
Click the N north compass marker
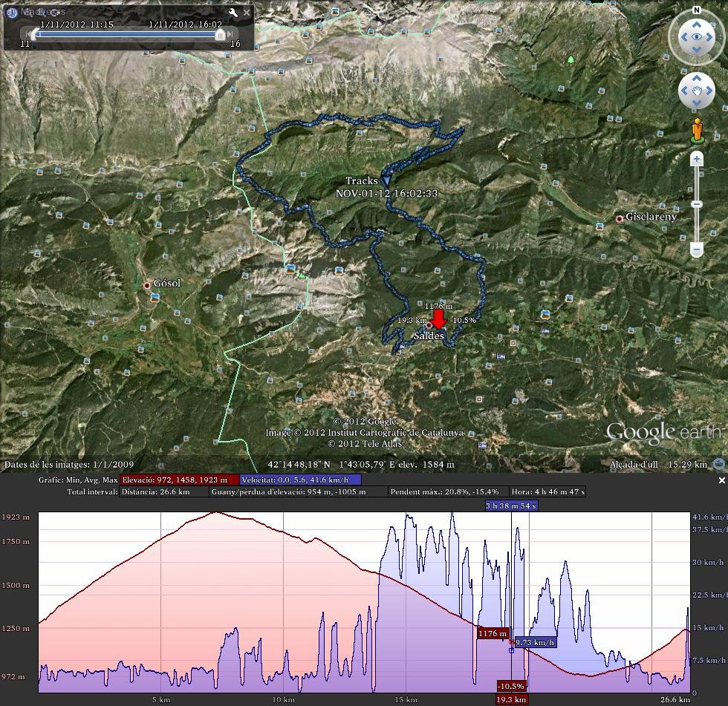697,10
